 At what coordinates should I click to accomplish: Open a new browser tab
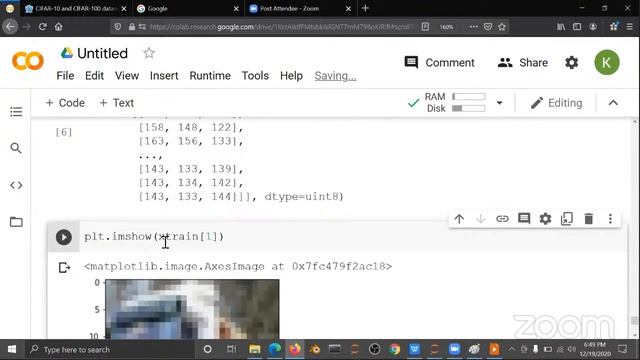tap(365, 8)
